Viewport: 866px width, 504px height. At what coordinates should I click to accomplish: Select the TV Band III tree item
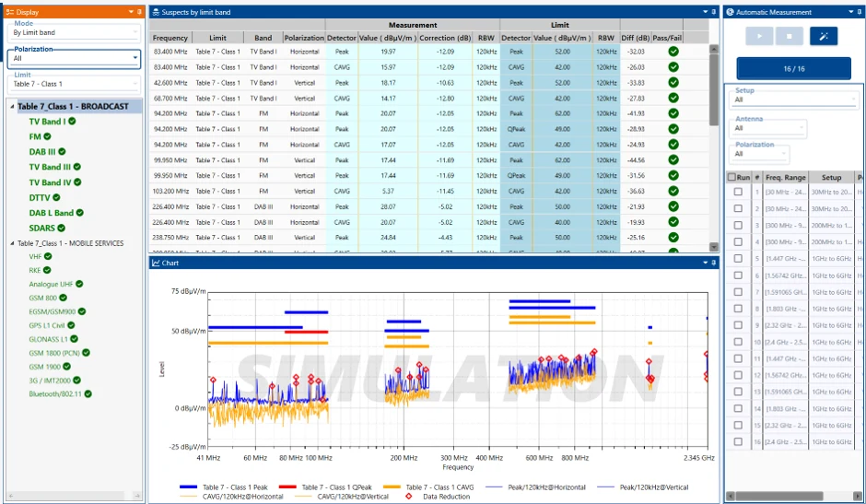click(50, 167)
